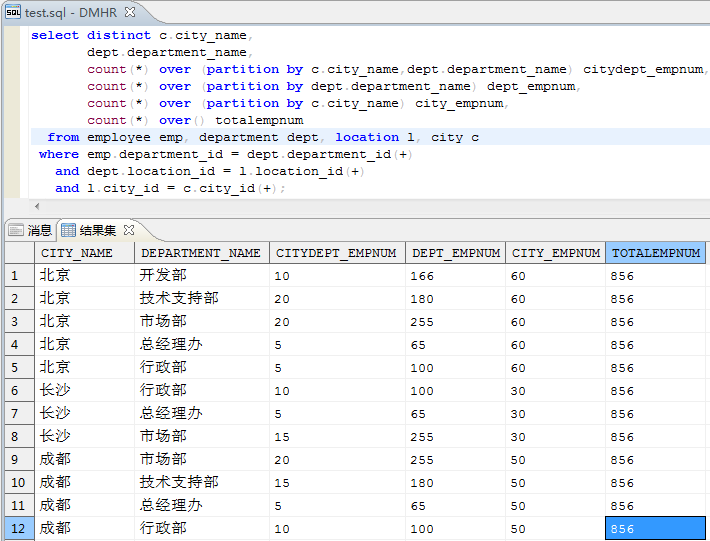
Task: Click the DEPT_EMPNUM column header
Action: coord(454,253)
